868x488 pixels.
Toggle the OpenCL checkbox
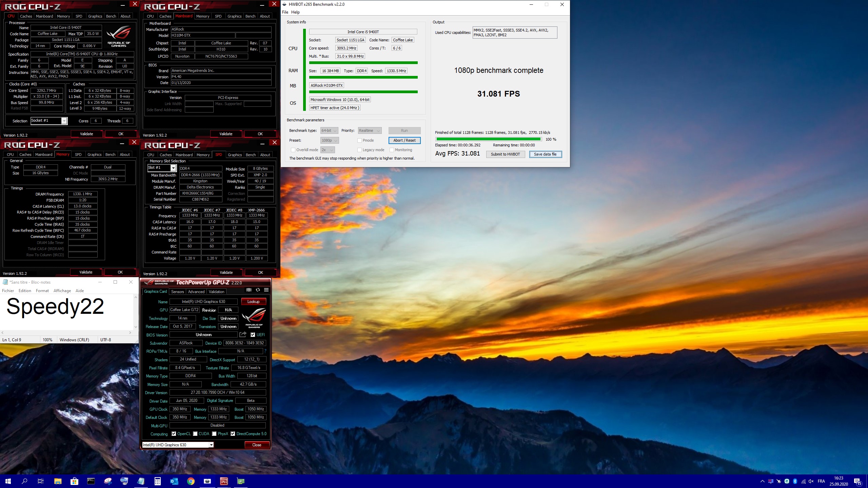(x=174, y=434)
